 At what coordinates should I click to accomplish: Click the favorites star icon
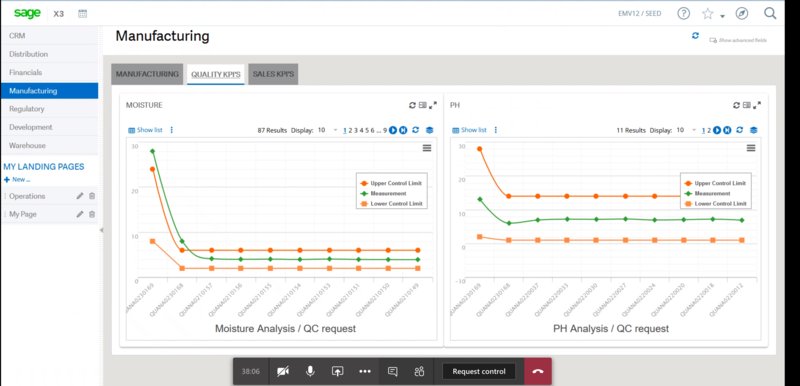click(x=708, y=14)
